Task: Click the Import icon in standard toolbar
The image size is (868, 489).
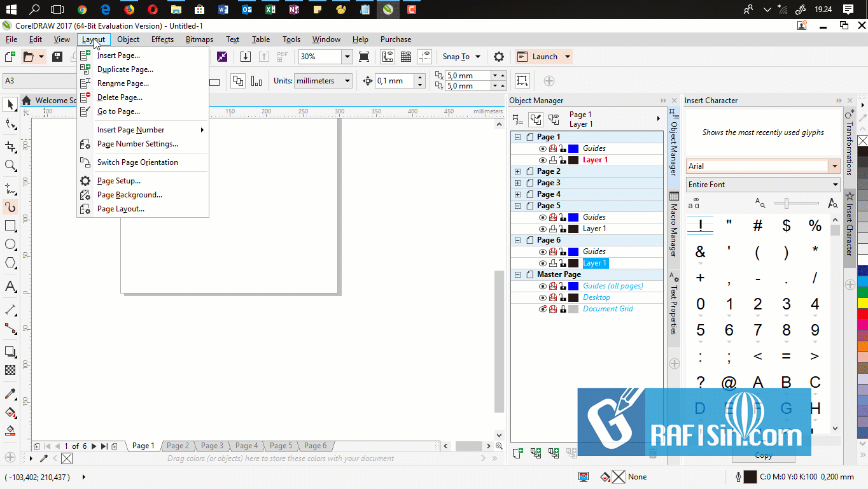Action: 246,57
